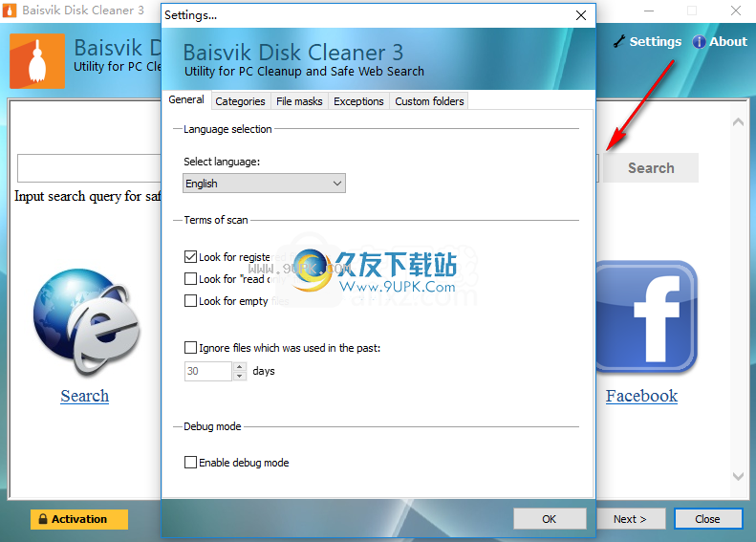Viewport: 756px width, 542px height.
Task: Open the Custom folders tab
Action: coord(429,101)
